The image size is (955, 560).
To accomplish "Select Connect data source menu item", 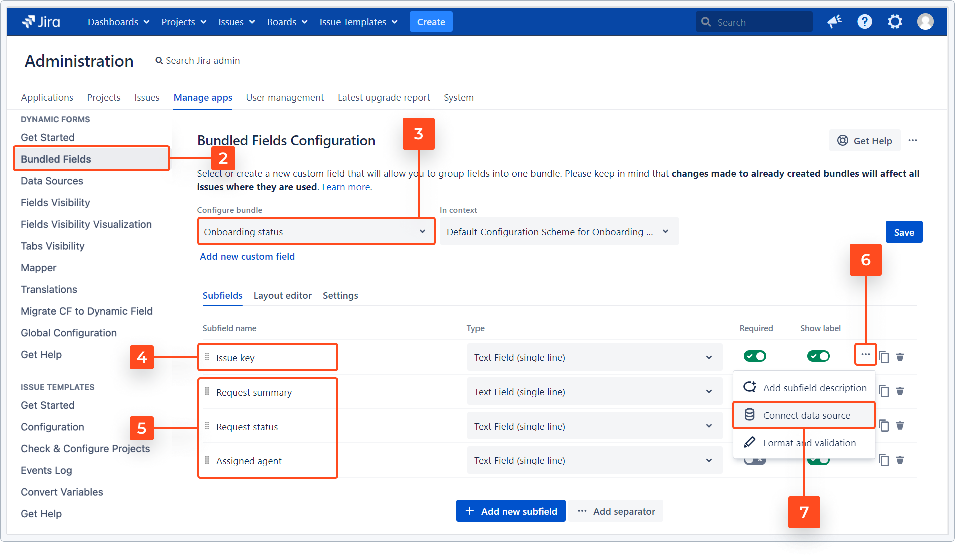I will [x=804, y=415].
